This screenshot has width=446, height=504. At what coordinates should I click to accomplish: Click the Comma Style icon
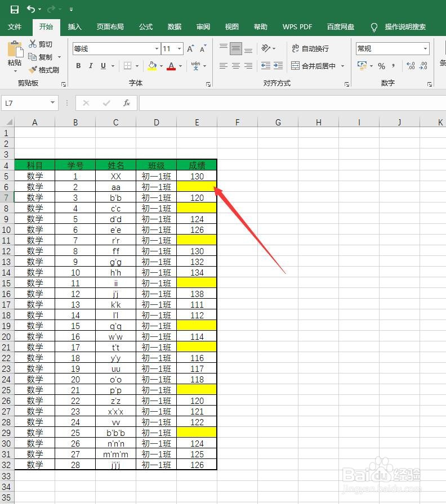393,66
